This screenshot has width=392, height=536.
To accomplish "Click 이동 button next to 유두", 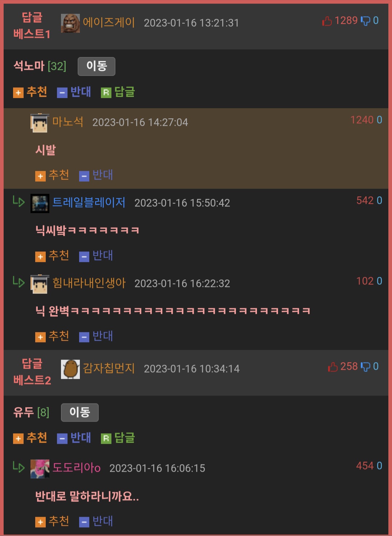I will [79, 412].
